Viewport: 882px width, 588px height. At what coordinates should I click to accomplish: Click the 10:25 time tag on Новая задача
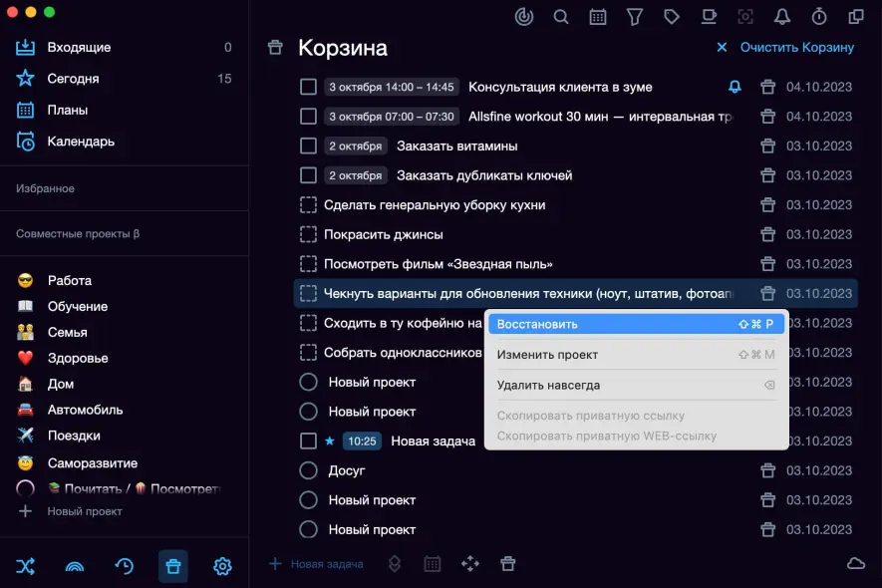[362, 441]
